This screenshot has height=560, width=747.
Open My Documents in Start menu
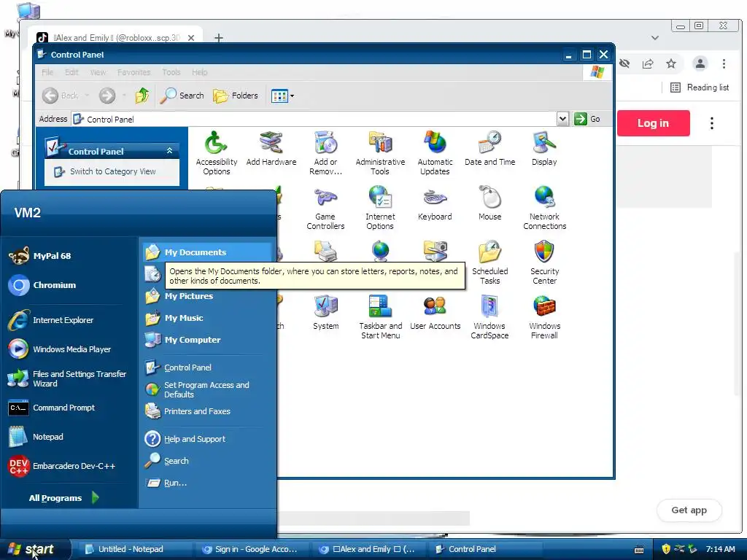206,252
